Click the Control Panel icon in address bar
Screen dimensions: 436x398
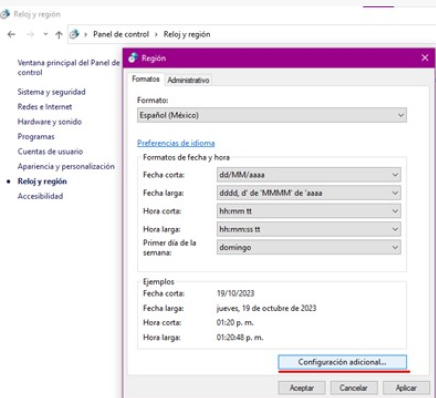pyautogui.click(x=74, y=34)
